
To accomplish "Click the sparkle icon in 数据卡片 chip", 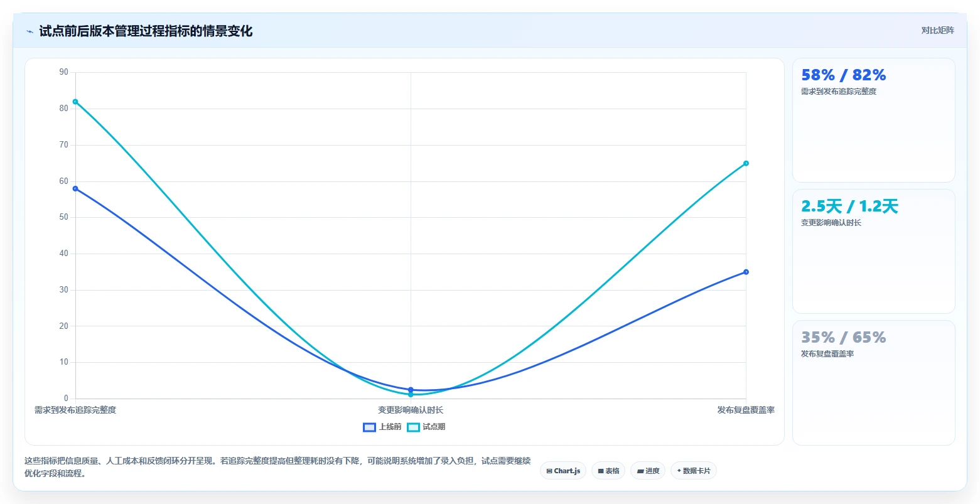I will click(679, 471).
